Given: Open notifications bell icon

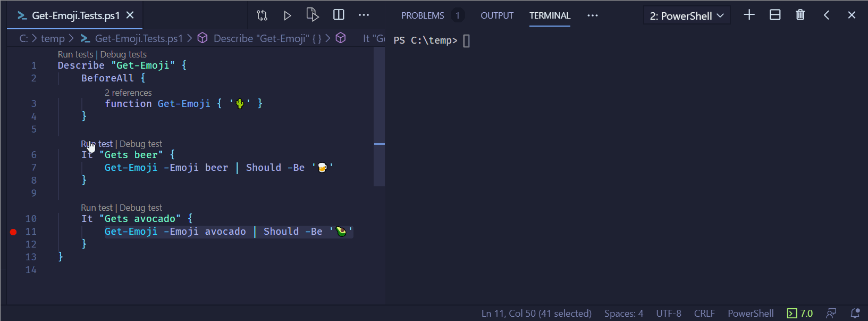Looking at the screenshot, I should coord(855,313).
